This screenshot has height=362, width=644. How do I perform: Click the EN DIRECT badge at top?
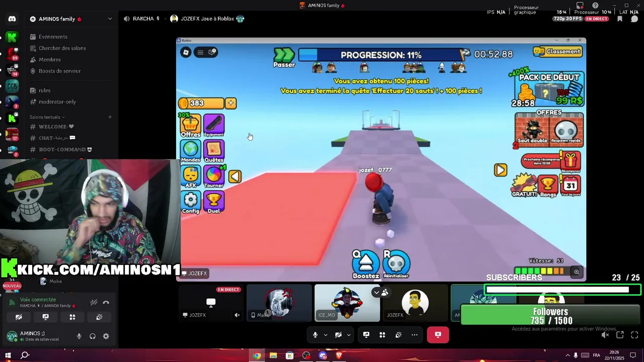point(597,19)
